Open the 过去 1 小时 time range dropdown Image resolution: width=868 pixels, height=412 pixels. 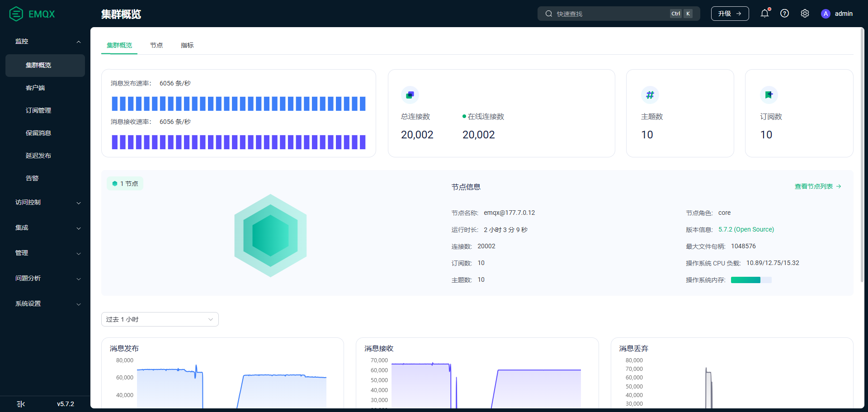(x=160, y=319)
